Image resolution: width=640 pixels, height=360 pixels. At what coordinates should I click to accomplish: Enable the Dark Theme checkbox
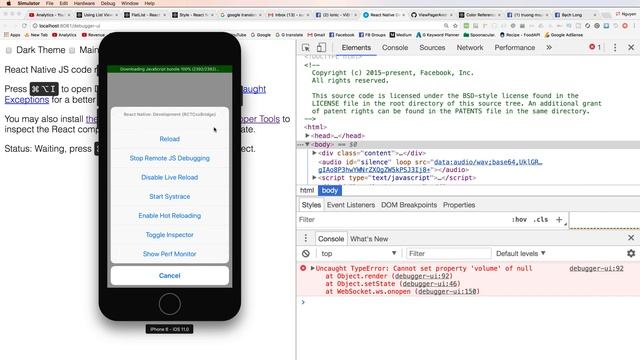(x=9, y=50)
